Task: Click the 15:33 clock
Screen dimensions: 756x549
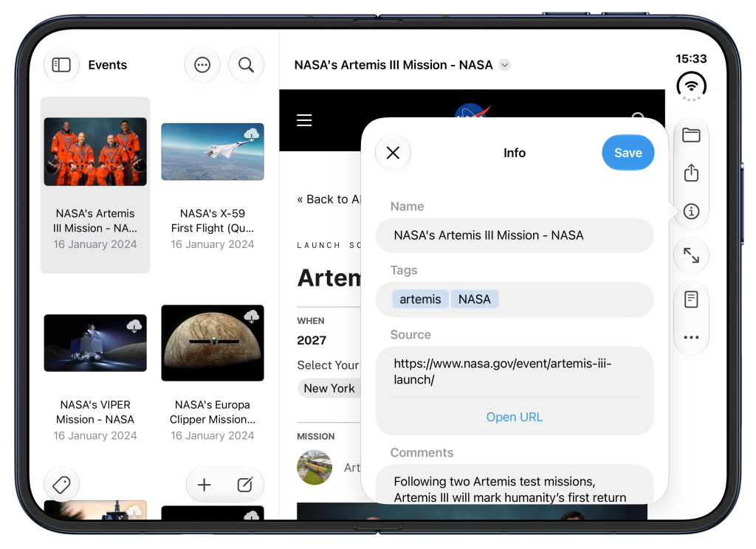Action: coord(691,59)
